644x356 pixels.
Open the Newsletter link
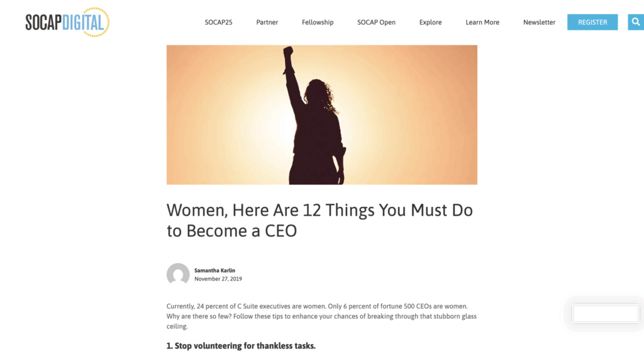[539, 22]
